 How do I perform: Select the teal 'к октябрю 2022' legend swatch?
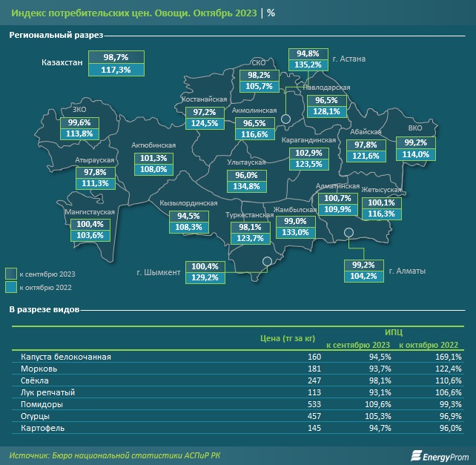(10, 286)
